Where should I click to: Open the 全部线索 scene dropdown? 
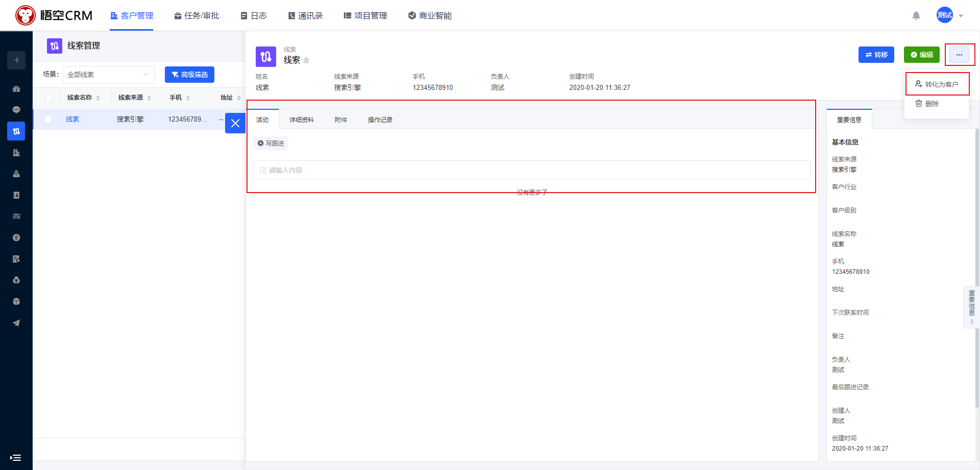point(108,75)
